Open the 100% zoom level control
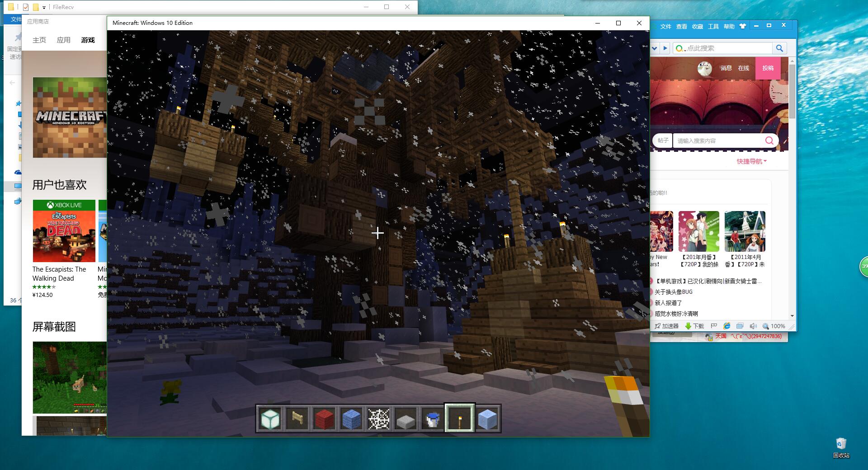868x470 pixels. (x=774, y=326)
